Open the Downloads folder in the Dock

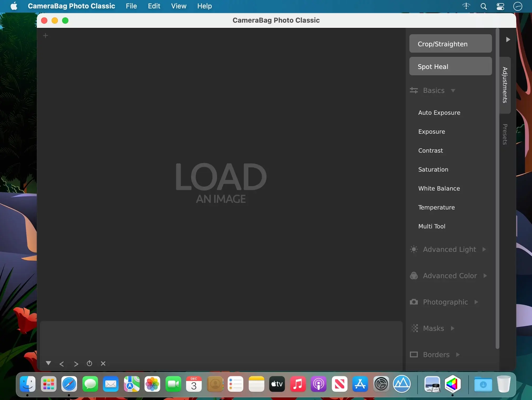483,384
